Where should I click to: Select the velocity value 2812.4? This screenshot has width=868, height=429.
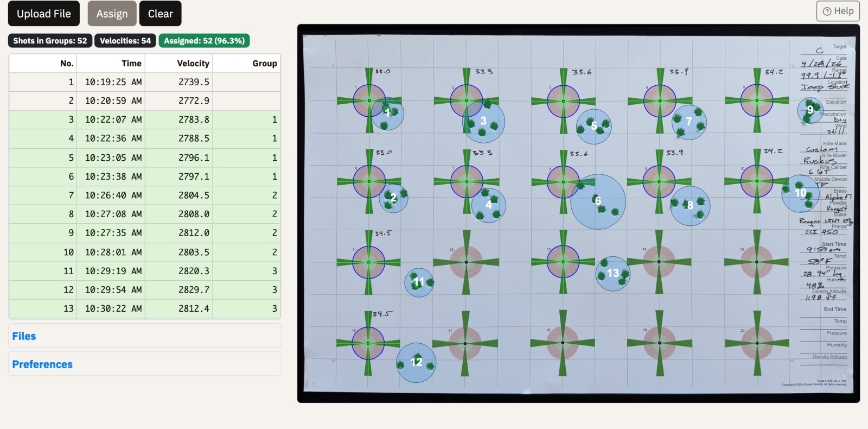coord(178,308)
